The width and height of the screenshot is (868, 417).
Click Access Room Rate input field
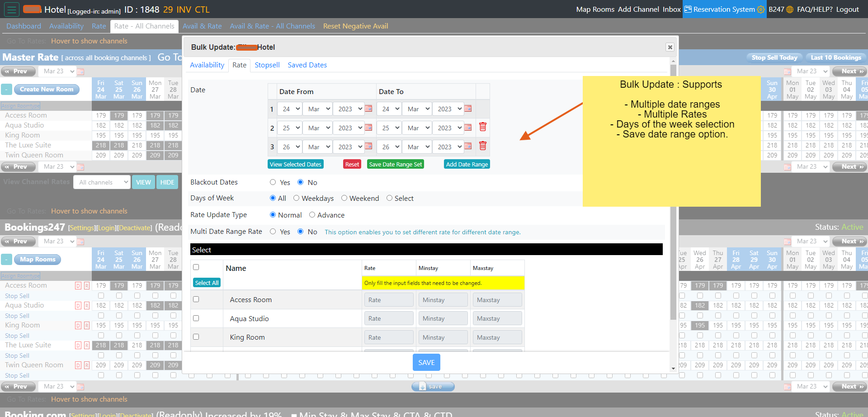pyautogui.click(x=389, y=300)
